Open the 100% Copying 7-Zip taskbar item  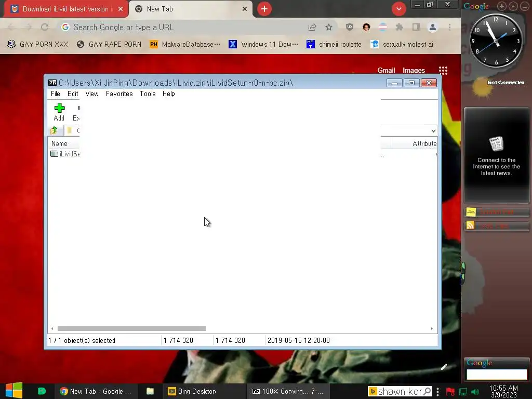[x=288, y=391]
